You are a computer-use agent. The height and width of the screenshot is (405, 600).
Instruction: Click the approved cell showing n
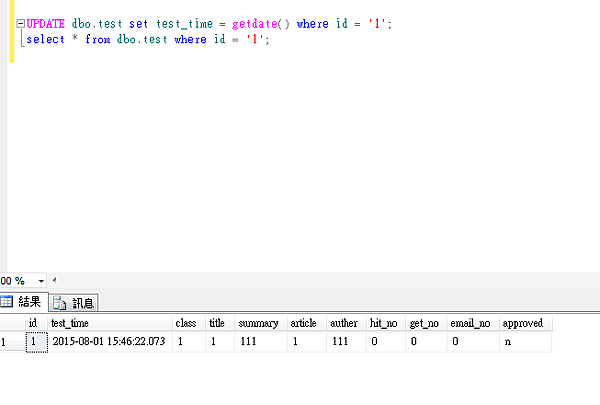pyautogui.click(x=525, y=341)
